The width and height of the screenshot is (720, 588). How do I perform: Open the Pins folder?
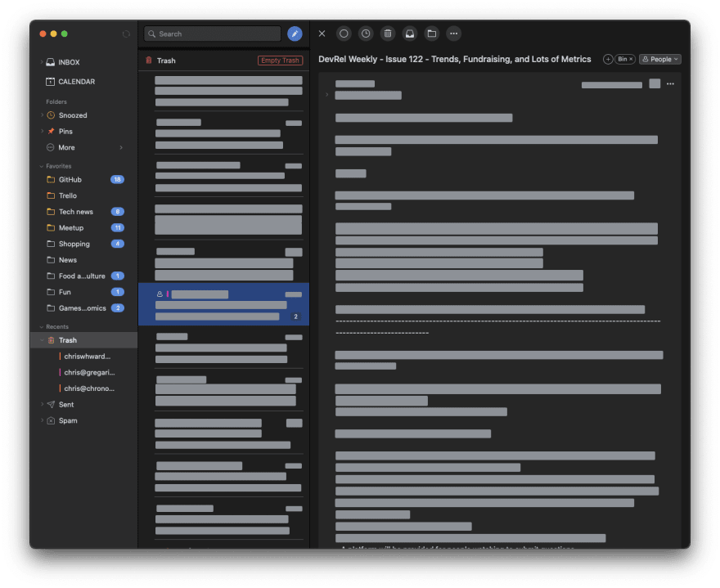pos(65,132)
